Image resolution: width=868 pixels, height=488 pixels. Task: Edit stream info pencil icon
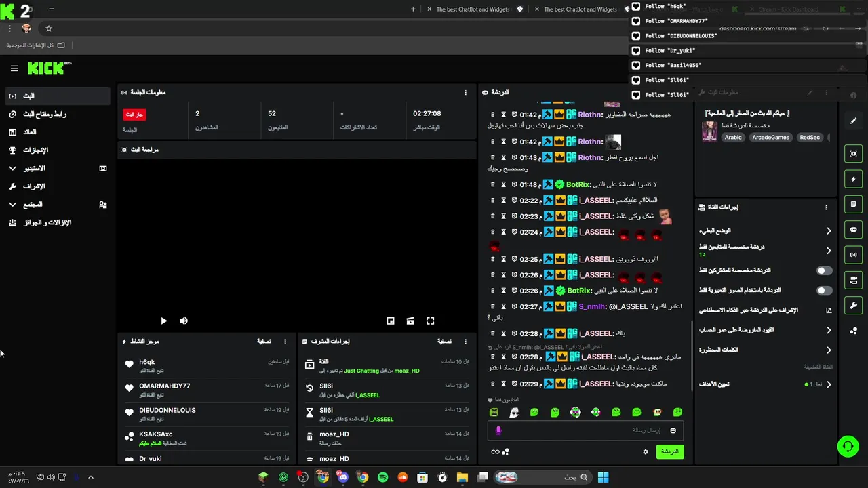pos(810,92)
